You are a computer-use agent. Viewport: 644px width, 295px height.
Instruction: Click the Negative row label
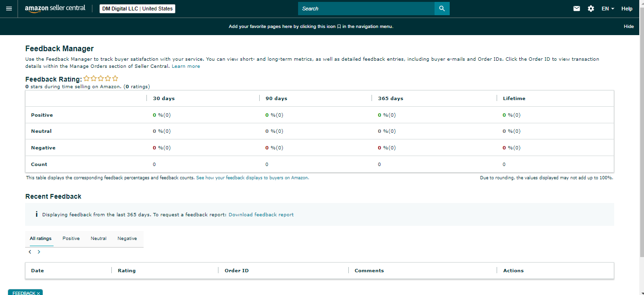(x=43, y=148)
